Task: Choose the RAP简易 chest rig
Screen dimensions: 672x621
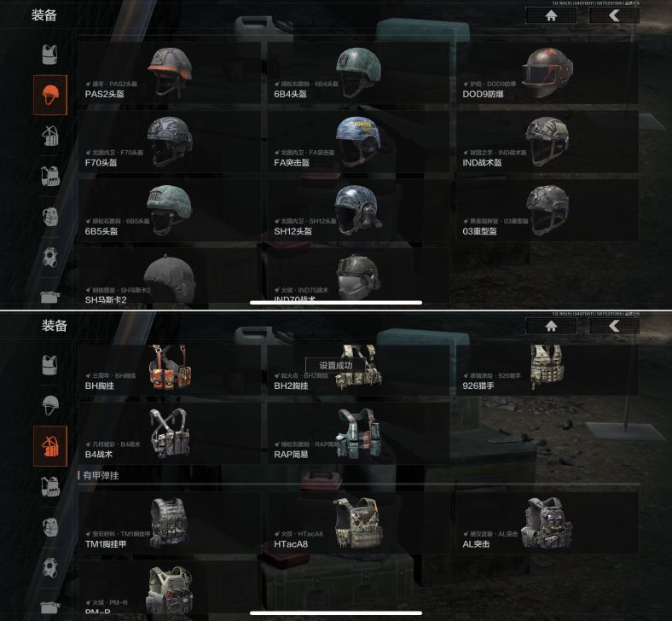Action: click(x=359, y=433)
